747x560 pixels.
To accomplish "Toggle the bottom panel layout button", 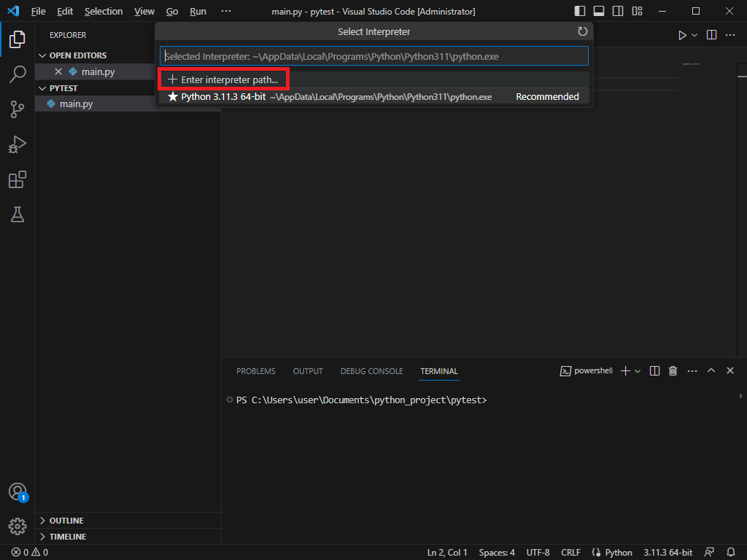I will [599, 12].
